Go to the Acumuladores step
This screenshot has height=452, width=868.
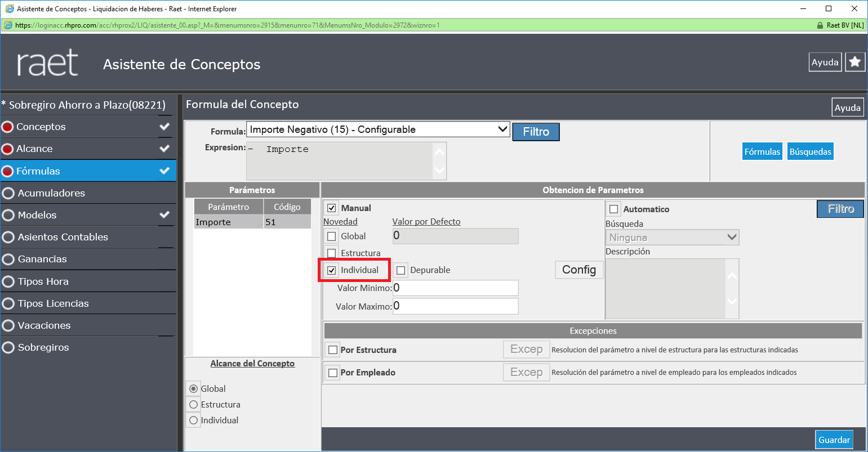[x=88, y=193]
